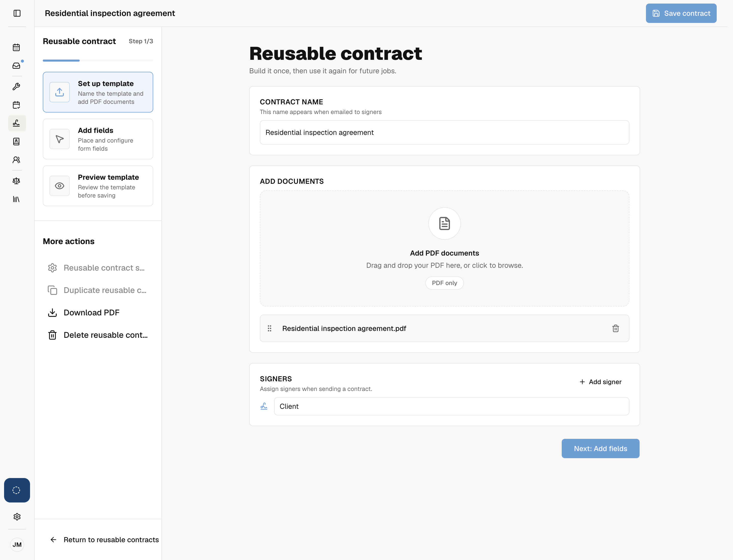Click into the Contract name input field

coord(444,133)
